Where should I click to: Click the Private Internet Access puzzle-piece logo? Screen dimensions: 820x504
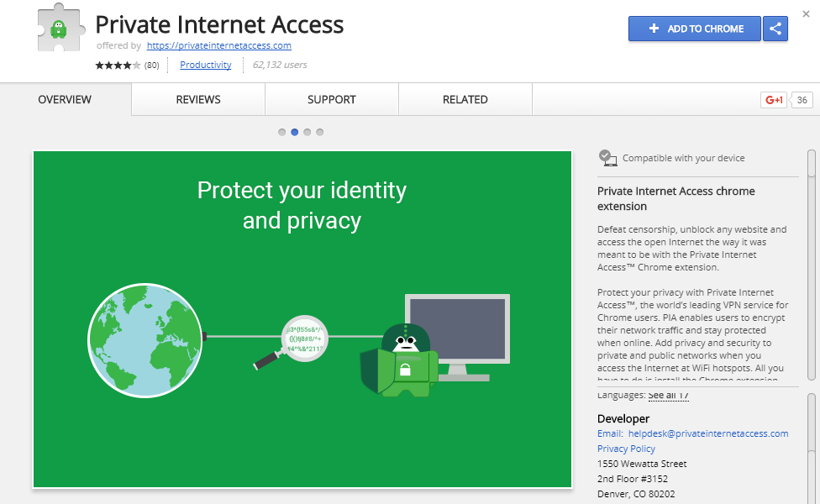60,29
